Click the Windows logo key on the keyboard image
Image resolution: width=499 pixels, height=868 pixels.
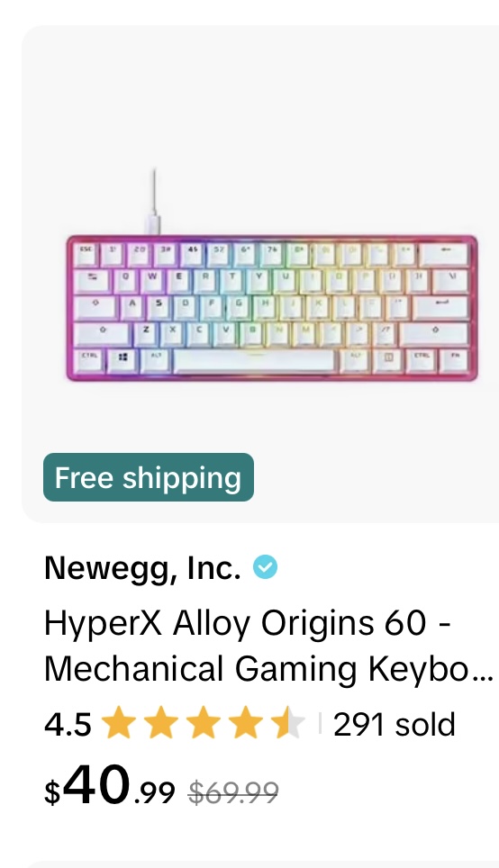[x=123, y=357]
